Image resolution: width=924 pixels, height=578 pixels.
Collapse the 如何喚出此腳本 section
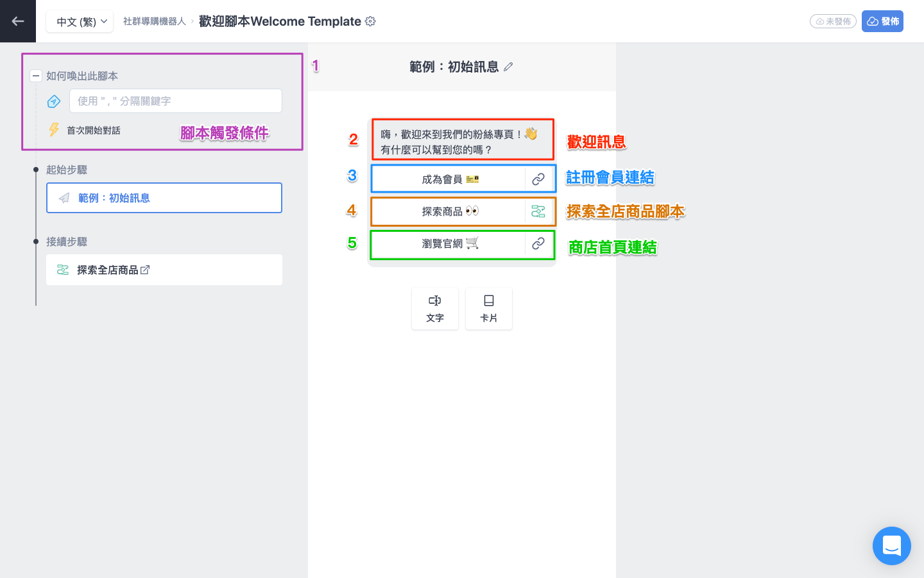[36, 76]
